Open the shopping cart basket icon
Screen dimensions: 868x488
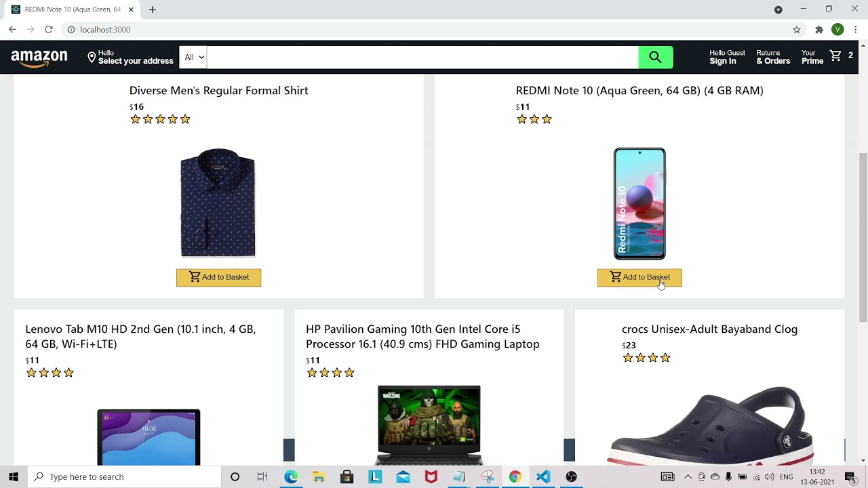pyautogui.click(x=835, y=56)
